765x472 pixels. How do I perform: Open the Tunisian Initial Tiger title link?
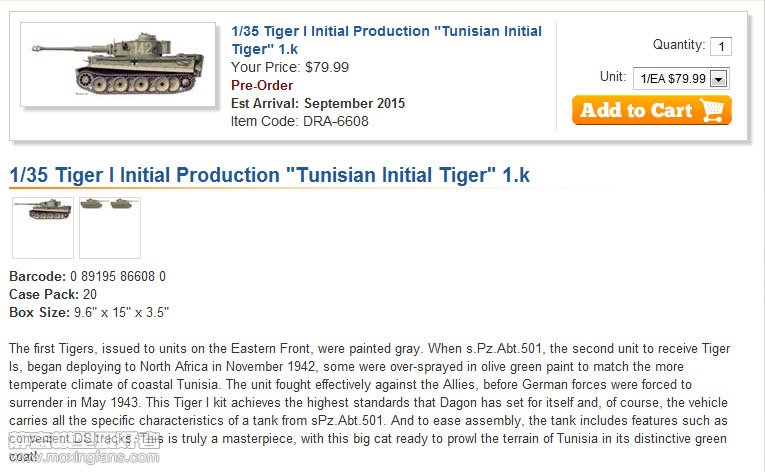[x=386, y=40]
